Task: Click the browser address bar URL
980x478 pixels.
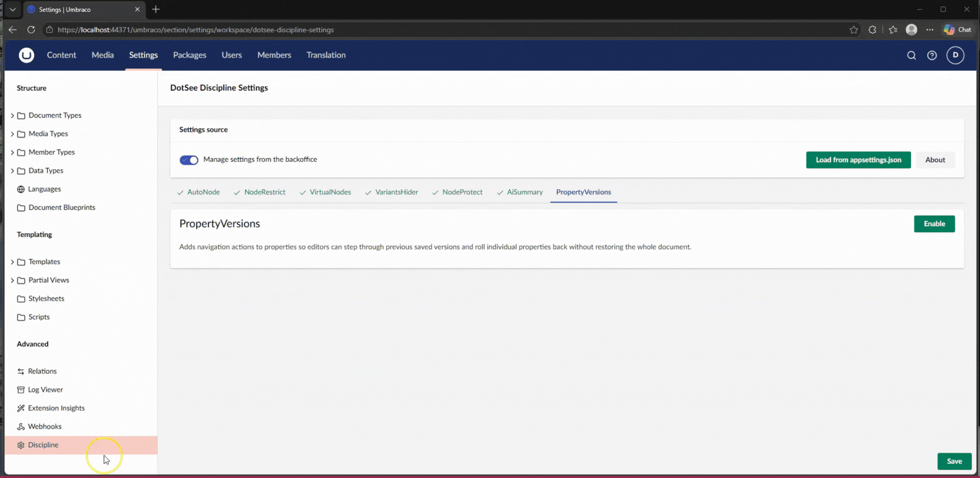Action: click(196, 30)
